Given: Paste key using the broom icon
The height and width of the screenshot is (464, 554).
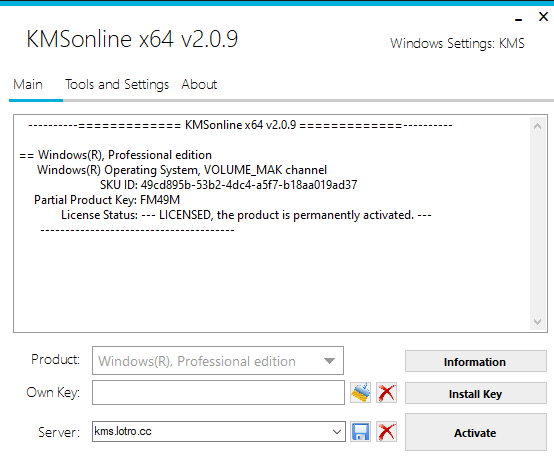Looking at the screenshot, I should 360,393.
